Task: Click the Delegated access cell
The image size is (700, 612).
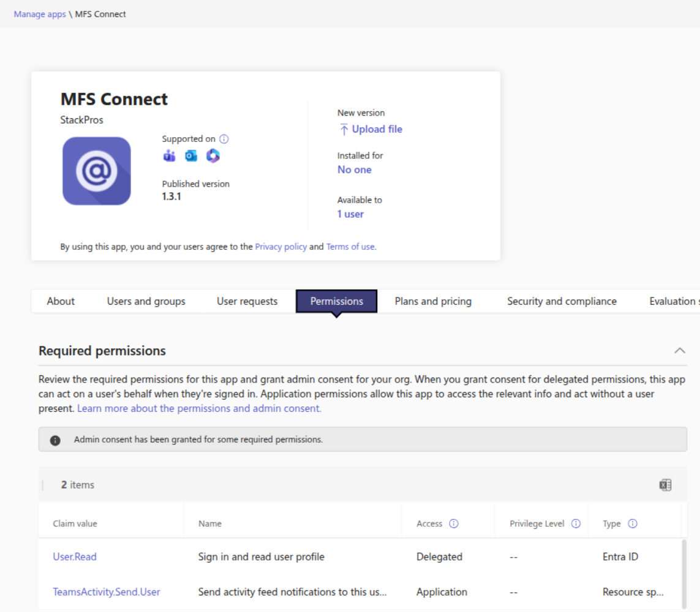Action: click(x=439, y=557)
